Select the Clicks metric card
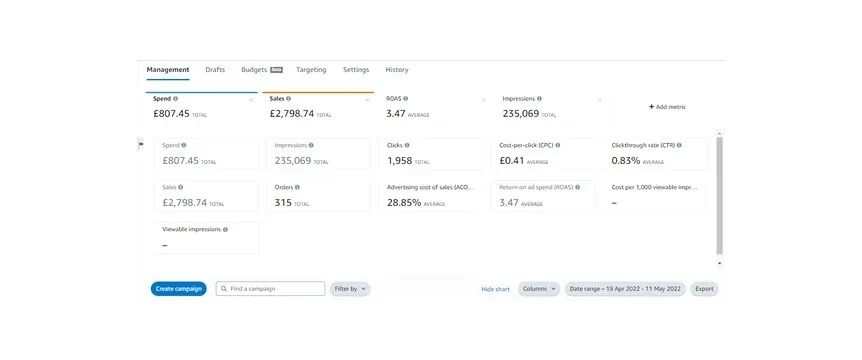The height and width of the screenshot is (360, 862). (430, 154)
